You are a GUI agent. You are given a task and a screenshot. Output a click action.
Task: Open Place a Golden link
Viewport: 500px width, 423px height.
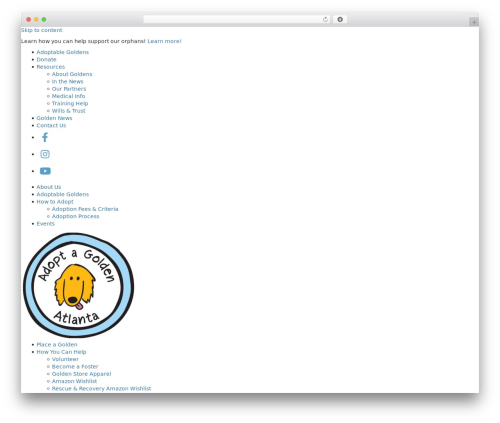point(57,345)
